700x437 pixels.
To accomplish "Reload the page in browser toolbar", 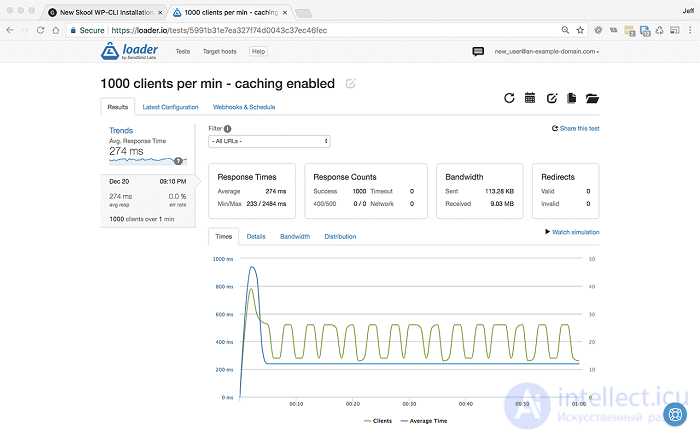I will point(40,30).
